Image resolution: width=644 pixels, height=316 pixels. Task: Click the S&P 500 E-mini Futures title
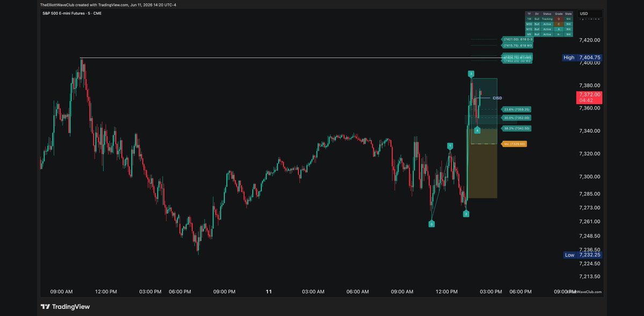pos(72,13)
